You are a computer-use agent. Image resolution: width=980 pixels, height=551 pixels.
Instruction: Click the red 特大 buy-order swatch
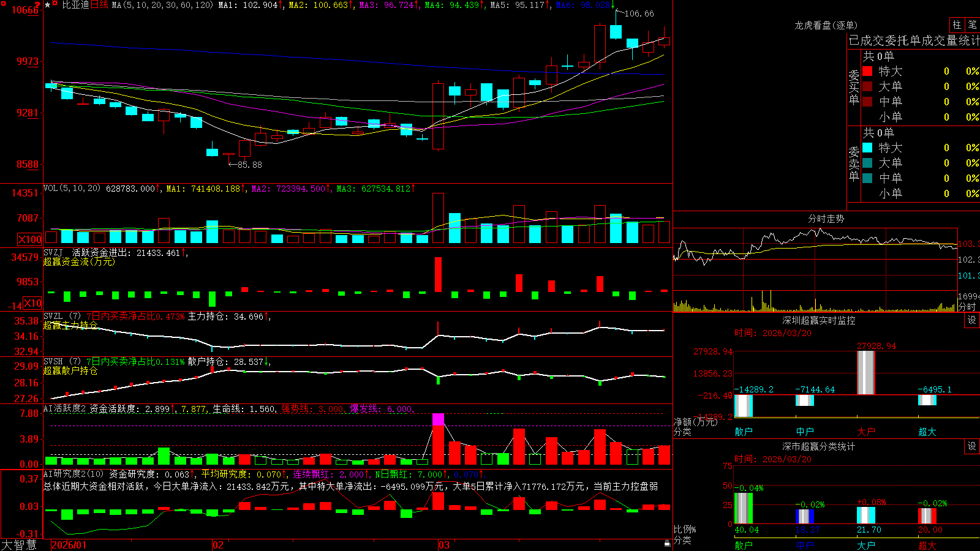click(867, 71)
